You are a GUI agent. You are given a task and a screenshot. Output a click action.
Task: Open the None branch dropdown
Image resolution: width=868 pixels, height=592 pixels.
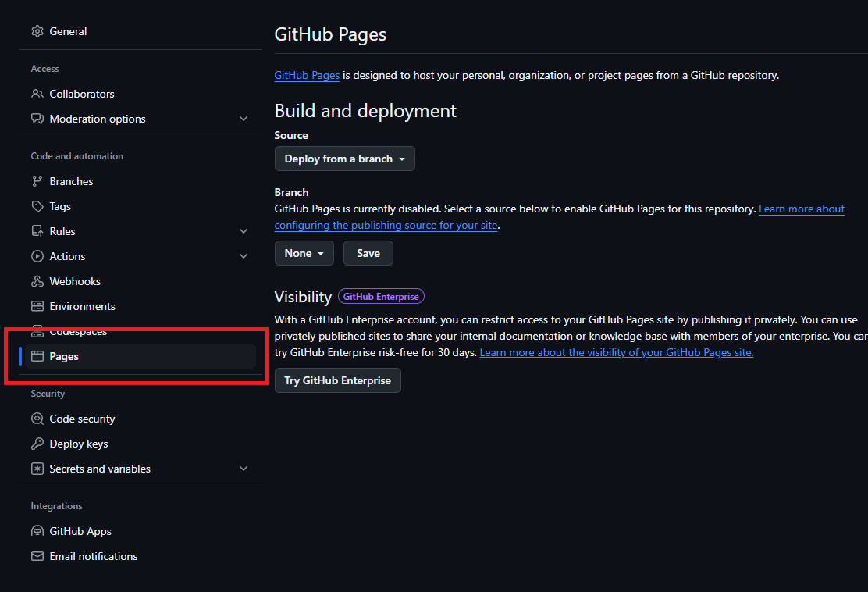coord(304,253)
